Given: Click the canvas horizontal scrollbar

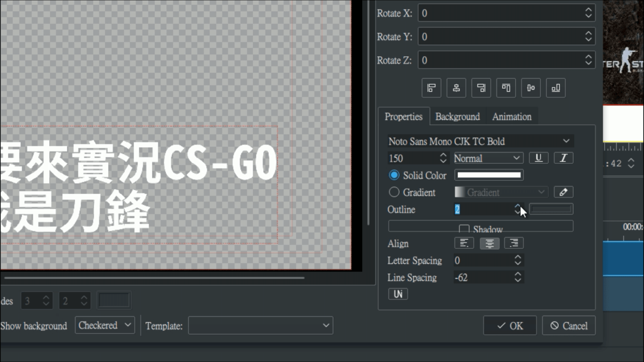Looking at the screenshot, I should [x=154, y=278].
